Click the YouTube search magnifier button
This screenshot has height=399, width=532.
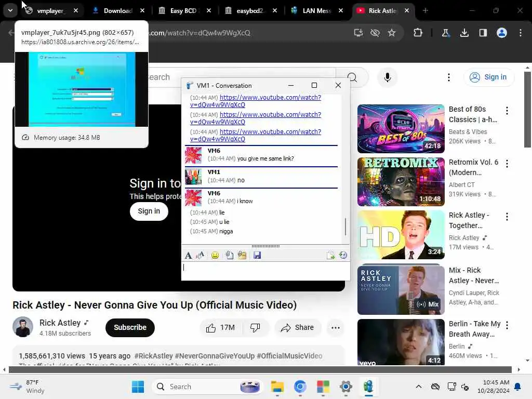(x=353, y=77)
